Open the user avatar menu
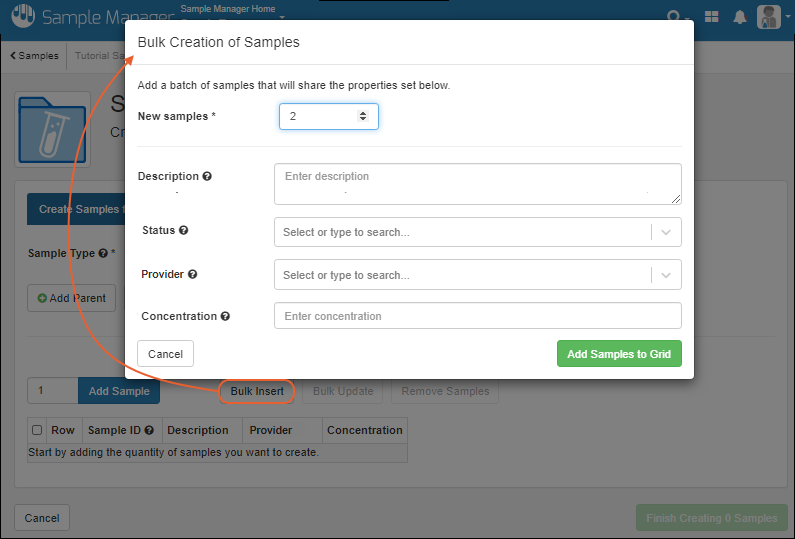 tap(769, 17)
